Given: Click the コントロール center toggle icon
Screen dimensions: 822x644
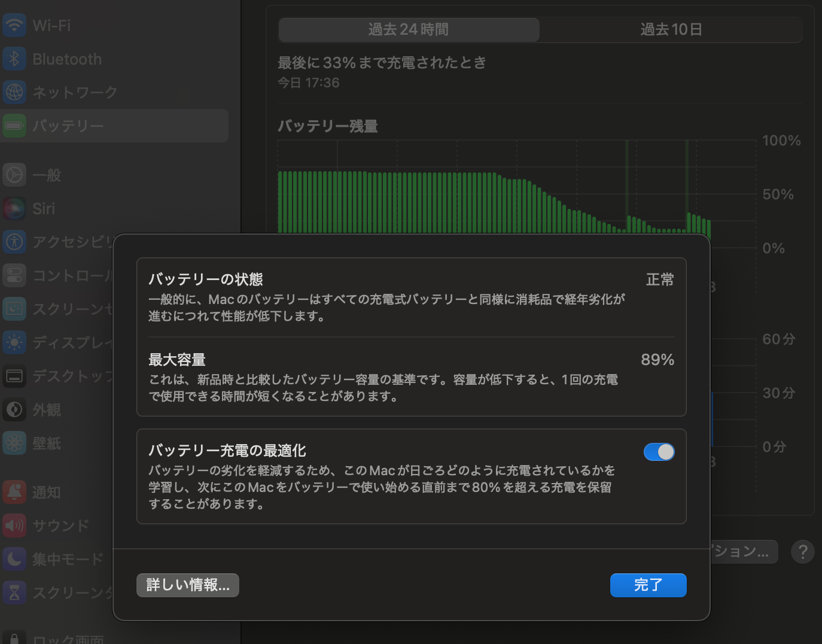Looking at the screenshot, I should click(14, 275).
